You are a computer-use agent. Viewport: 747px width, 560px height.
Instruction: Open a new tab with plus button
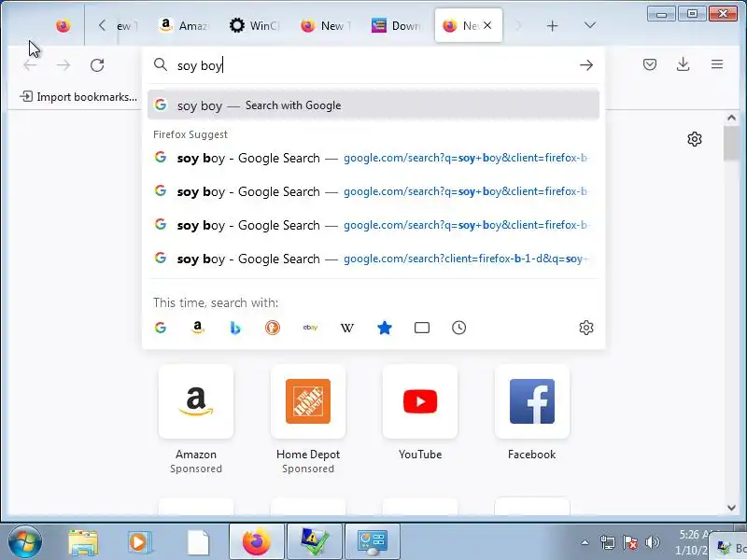(x=552, y=26)
